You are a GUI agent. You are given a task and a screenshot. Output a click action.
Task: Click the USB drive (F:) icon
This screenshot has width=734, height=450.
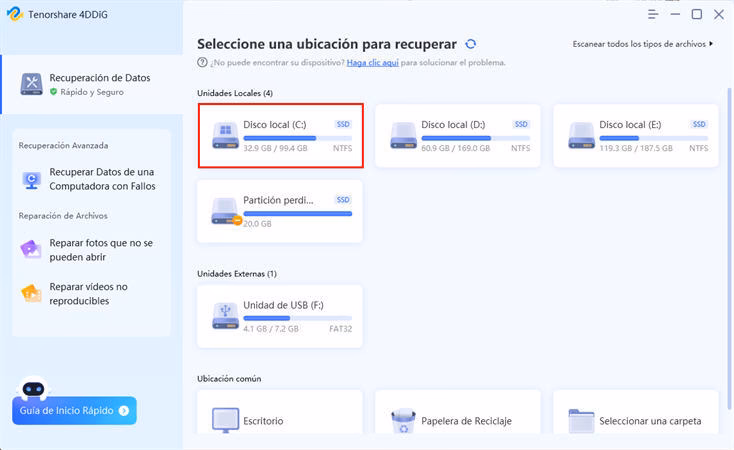coord(225,316)
